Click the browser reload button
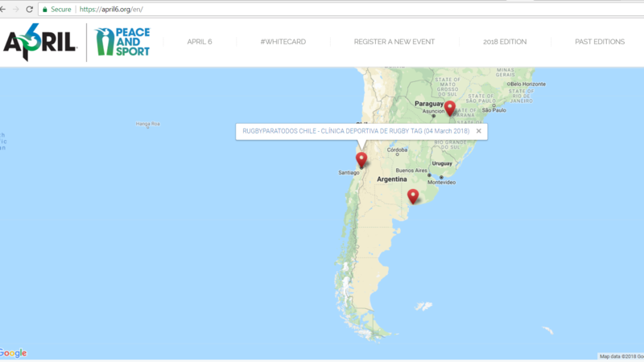Screen dimensions: 644x362 pyautogui.click(x=30, y=9)
